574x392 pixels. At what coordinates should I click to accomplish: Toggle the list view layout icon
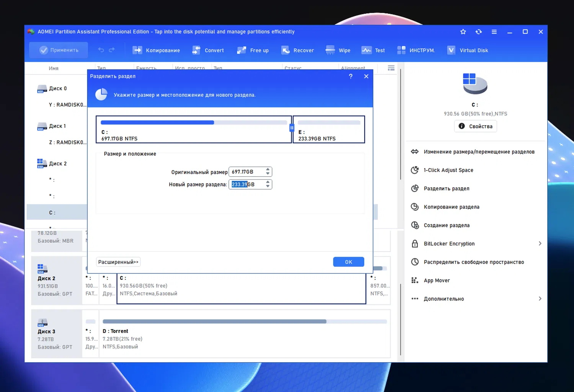pyautogui.click(x=391, y=68)
